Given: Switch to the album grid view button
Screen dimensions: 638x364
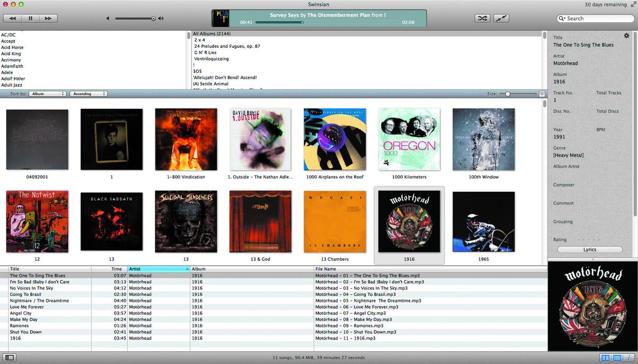Looking at the screenshot, I should point(617,358).
